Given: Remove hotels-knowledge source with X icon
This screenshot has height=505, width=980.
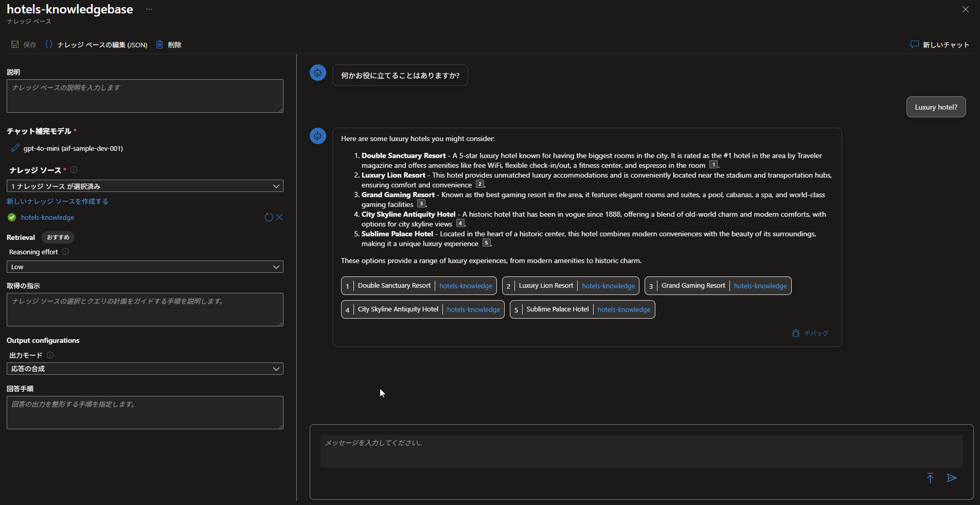Looking at the screenshot, I should point(279,217).
